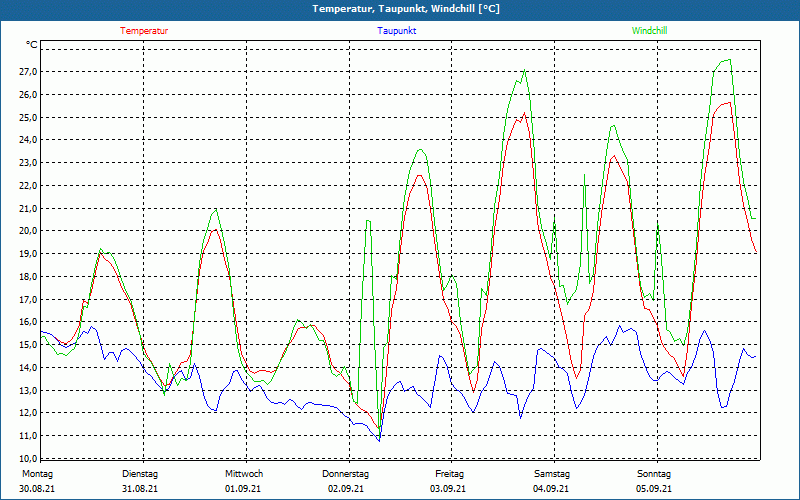Click the 17,0 y-axis value
This screenshot has height=500, width=800.
[29, 299]
